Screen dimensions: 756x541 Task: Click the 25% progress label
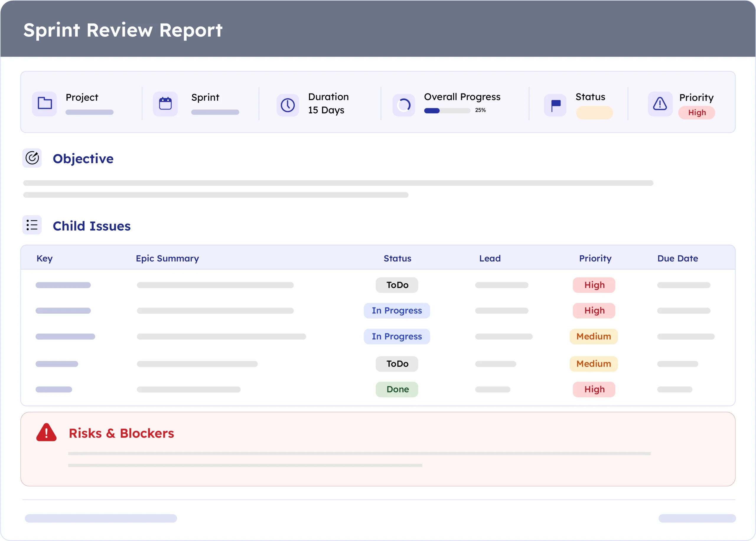tap(480, 110)
